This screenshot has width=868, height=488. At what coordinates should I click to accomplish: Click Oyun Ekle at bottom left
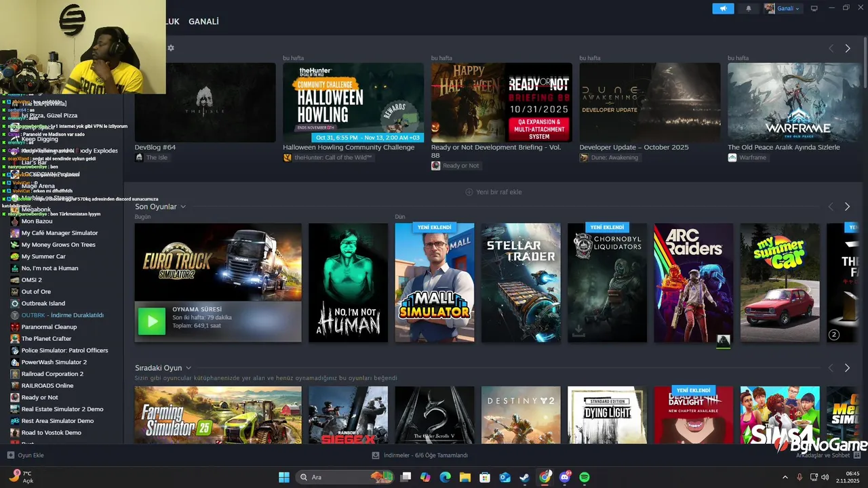point(25,455)
